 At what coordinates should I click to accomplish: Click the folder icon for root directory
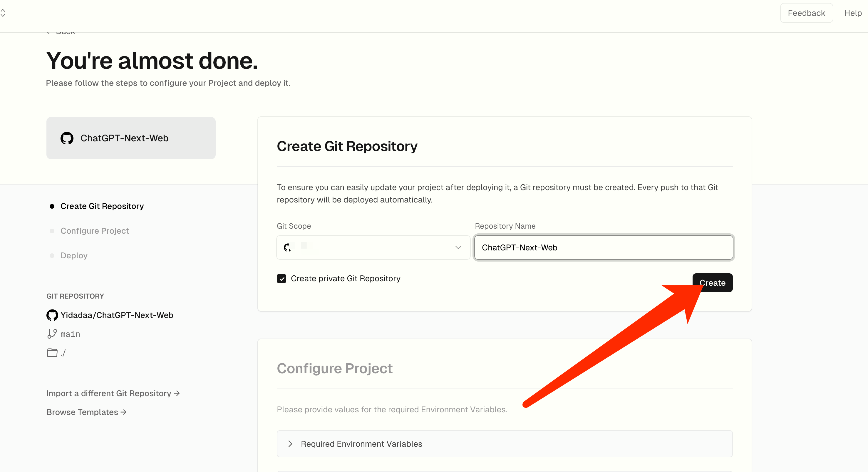coord(52,353)
